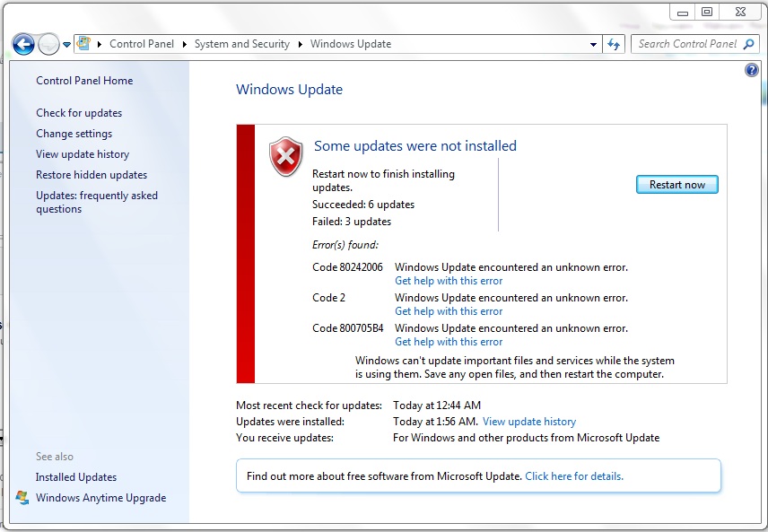This screenshot has height=532, width=768.
Task: Maximize the Windows Update window
Action: 707,13
